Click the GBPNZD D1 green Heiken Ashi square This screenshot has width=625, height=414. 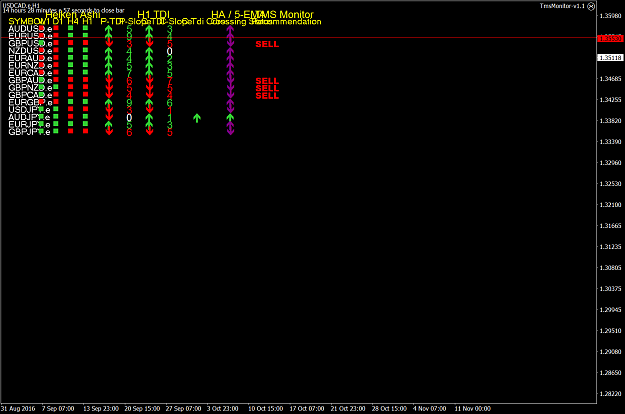pos(56,87)
